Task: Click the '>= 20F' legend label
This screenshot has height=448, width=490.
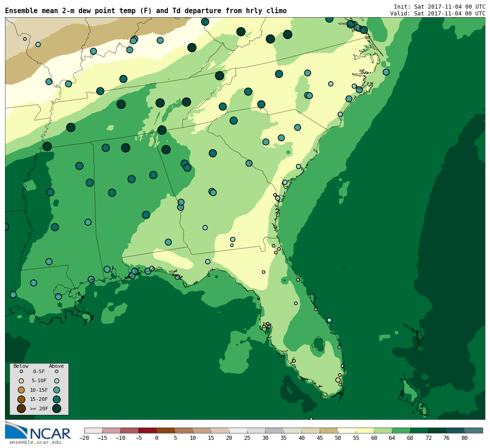Action: 39,409
